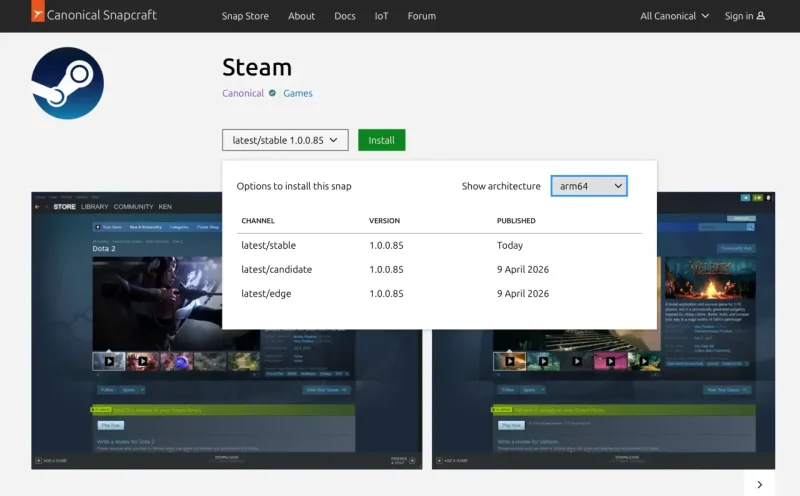The height and width of the screenshot is (496, 800).
Task: Click the verified publisher checkmark badge
Action: click(272, 93)
